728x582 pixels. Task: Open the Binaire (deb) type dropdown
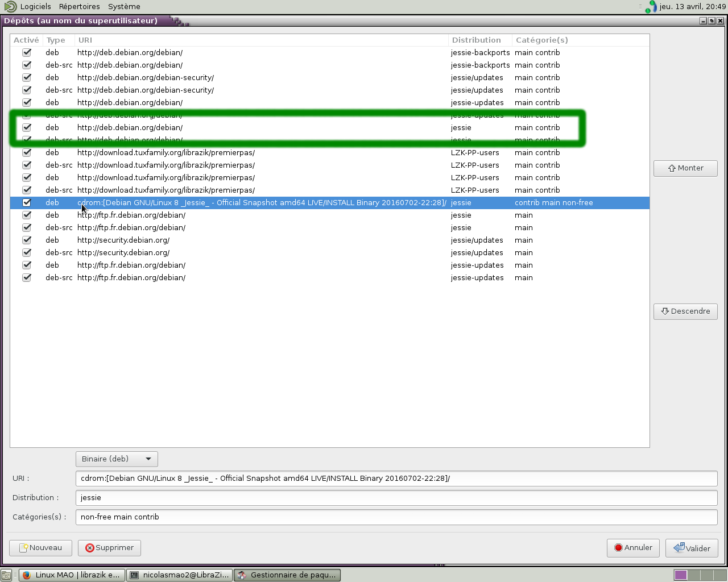(117, 459)
